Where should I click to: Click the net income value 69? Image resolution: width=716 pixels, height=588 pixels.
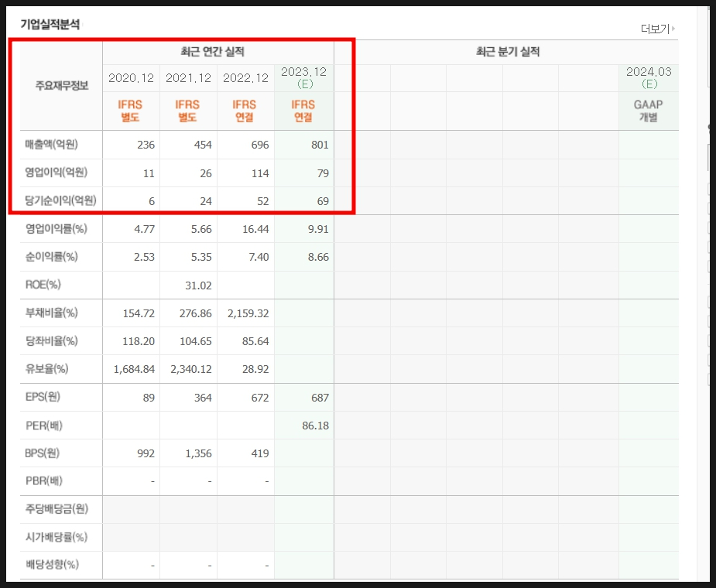pos(323,201)
